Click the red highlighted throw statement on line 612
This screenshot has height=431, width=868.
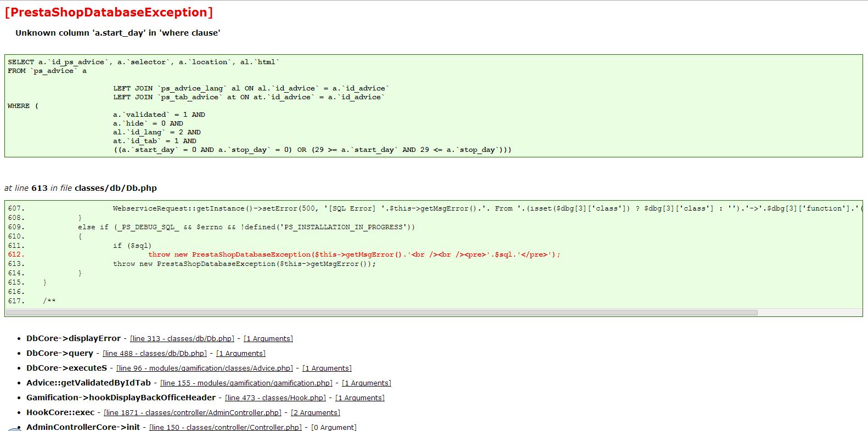click(x=354, y=254)
